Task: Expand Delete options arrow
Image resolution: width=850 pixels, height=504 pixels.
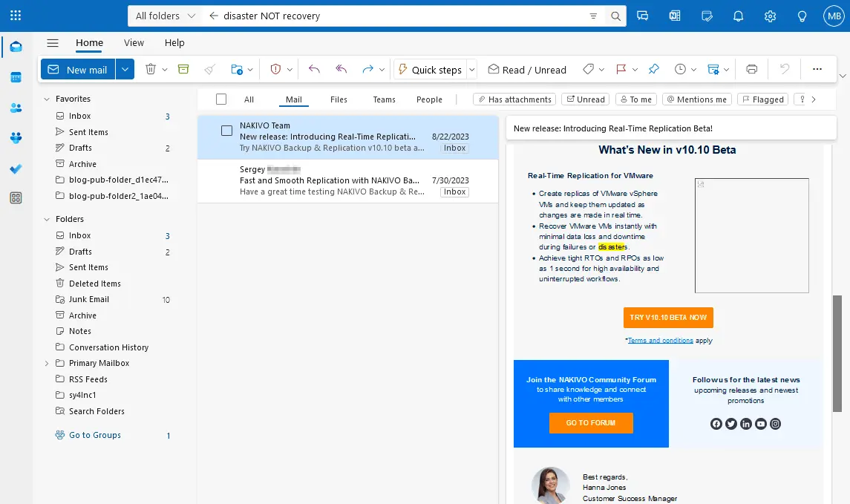Action: (x=165, y=70)
